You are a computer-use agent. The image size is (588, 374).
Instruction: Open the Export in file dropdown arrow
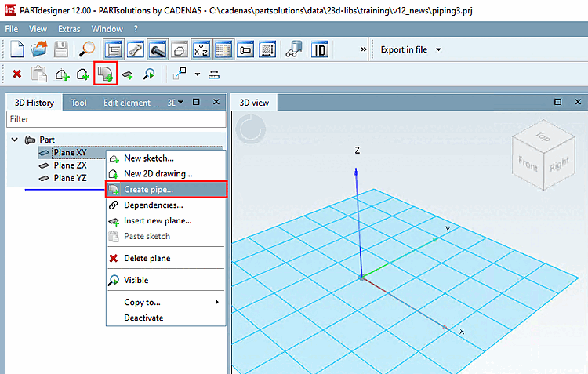[x=438, y=49]
